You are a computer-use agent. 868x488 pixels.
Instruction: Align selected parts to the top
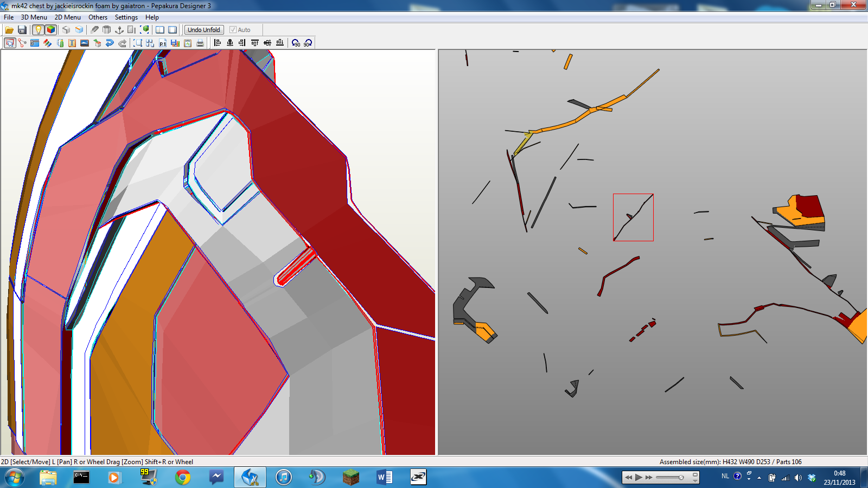click(254, 43)
